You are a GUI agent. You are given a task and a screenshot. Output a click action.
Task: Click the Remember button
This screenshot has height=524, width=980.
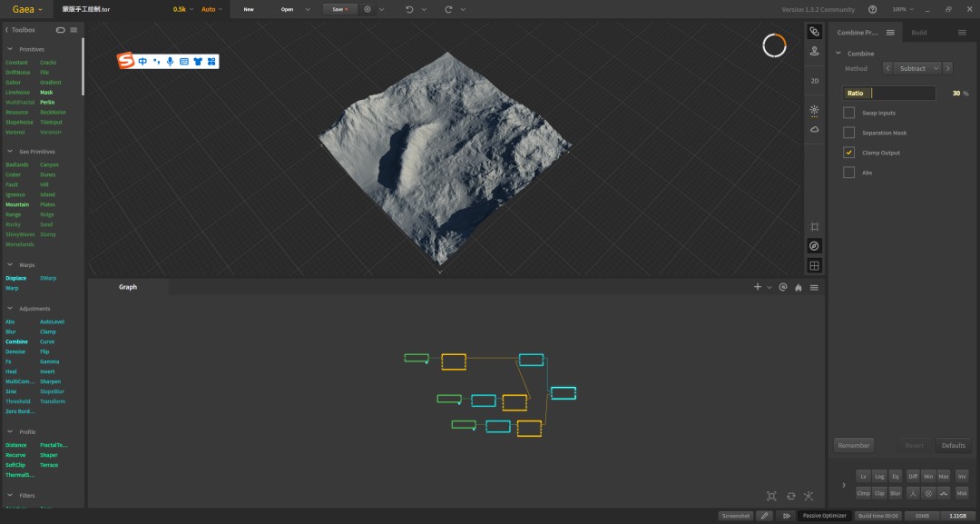click(854, 445)
